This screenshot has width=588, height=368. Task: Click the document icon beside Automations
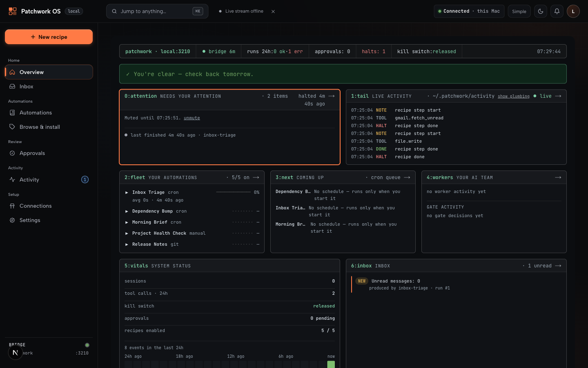[x=12, y=112]
